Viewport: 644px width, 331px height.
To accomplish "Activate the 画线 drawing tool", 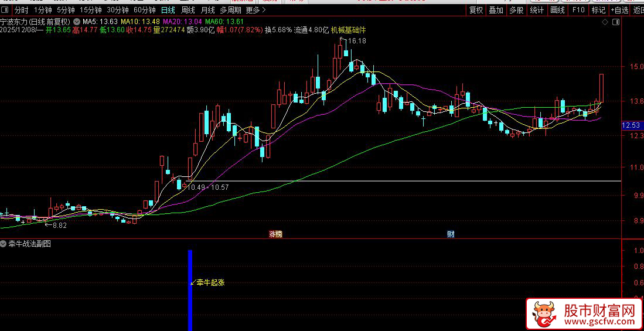I will [x=557, y=11].
